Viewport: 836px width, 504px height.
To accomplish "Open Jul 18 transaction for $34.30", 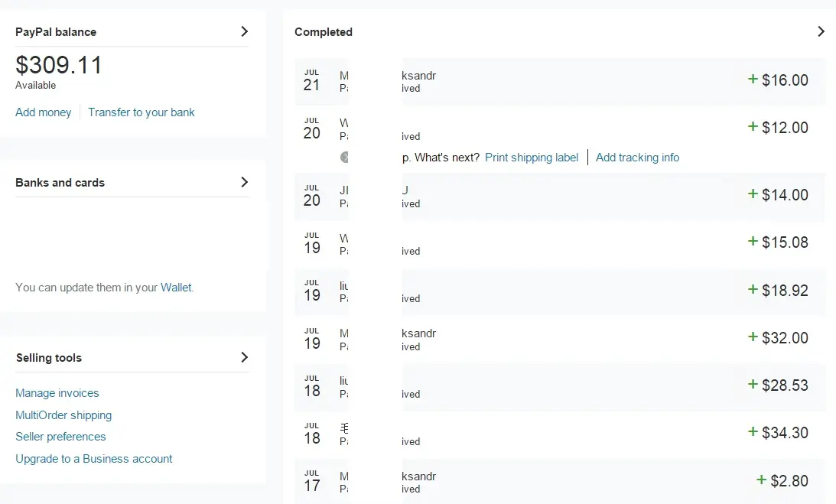I will [560, 434].
